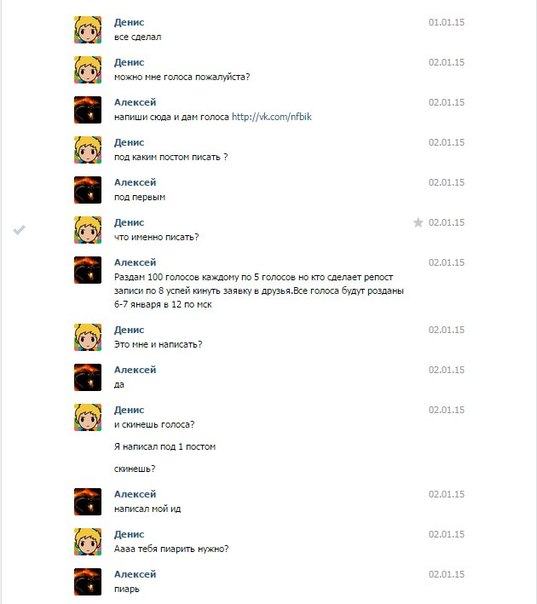The width and height of the screenshot is (537, 604).
Task: Click Денис avatar beside 'можно мне голоса пожалуйста?'
Action: tap(88, 70)
